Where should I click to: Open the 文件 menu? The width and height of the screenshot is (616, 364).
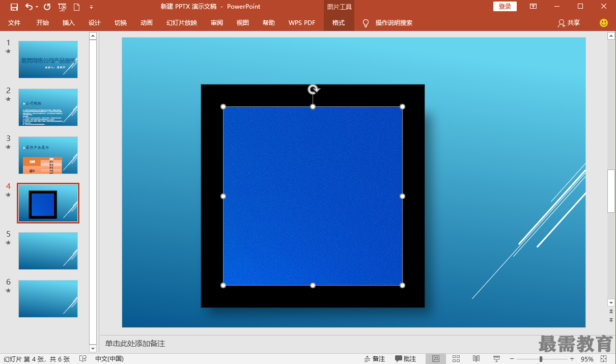pyautogui.click(x=14, y=23)
